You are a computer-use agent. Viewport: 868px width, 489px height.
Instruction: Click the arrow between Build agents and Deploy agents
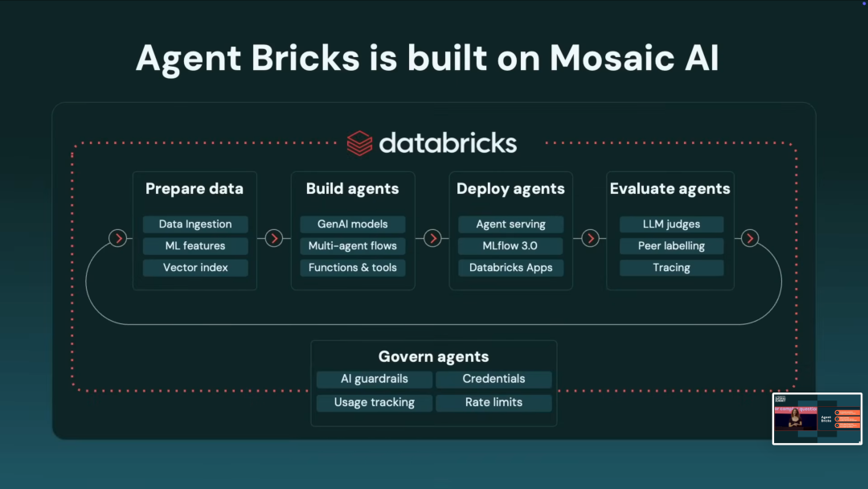[x=432, y=238]
